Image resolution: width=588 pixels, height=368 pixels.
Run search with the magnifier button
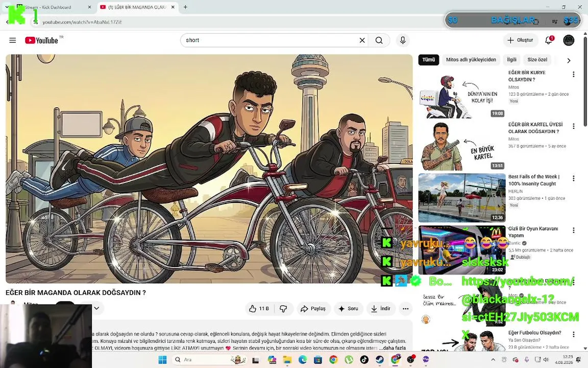pyautogui.click(x=379, y=40)
